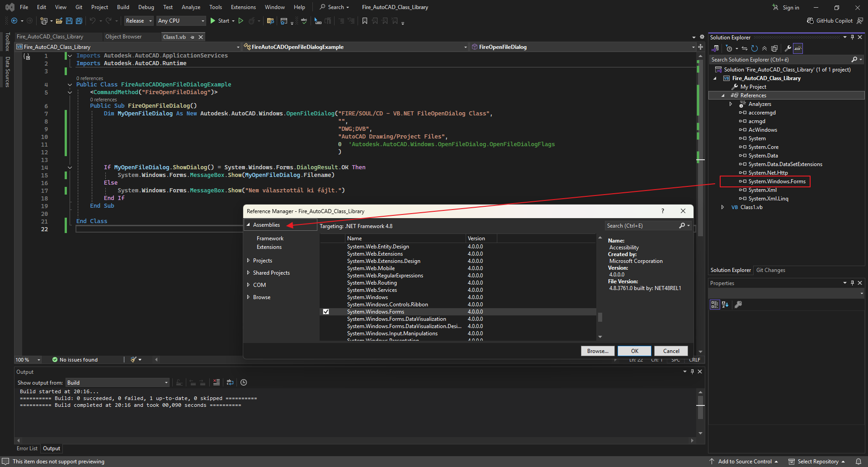Click the Open File folder icon
The image size is (868, 467).
[59, 21]
